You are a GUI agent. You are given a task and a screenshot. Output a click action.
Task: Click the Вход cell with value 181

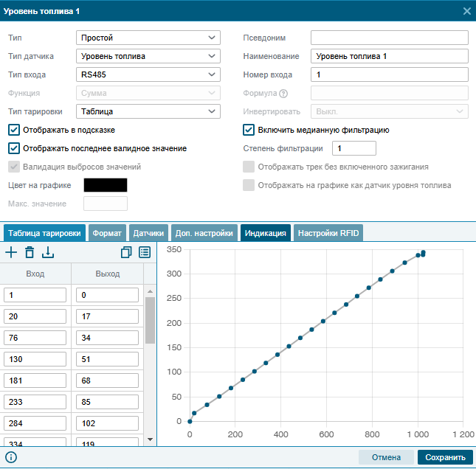(x=35, y=381)
